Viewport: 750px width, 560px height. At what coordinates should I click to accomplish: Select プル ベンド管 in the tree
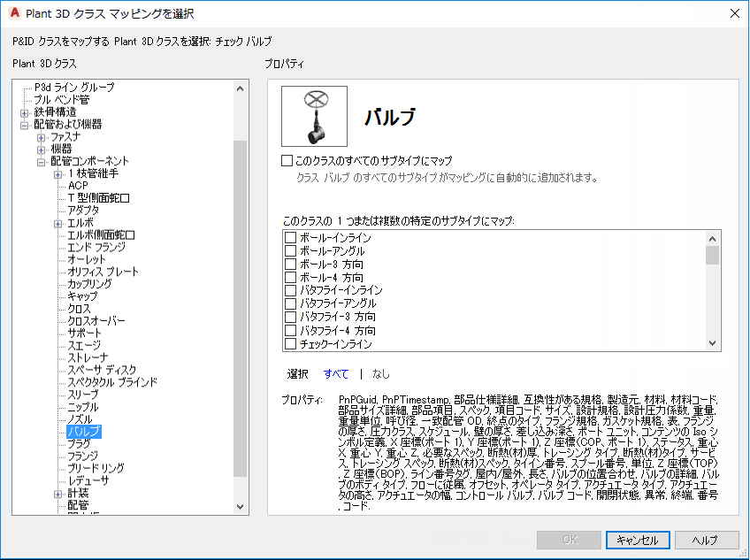click(61, 100)
